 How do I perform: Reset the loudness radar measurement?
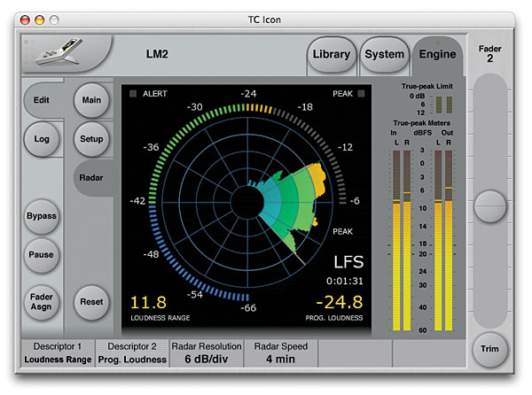pos(91,301)
